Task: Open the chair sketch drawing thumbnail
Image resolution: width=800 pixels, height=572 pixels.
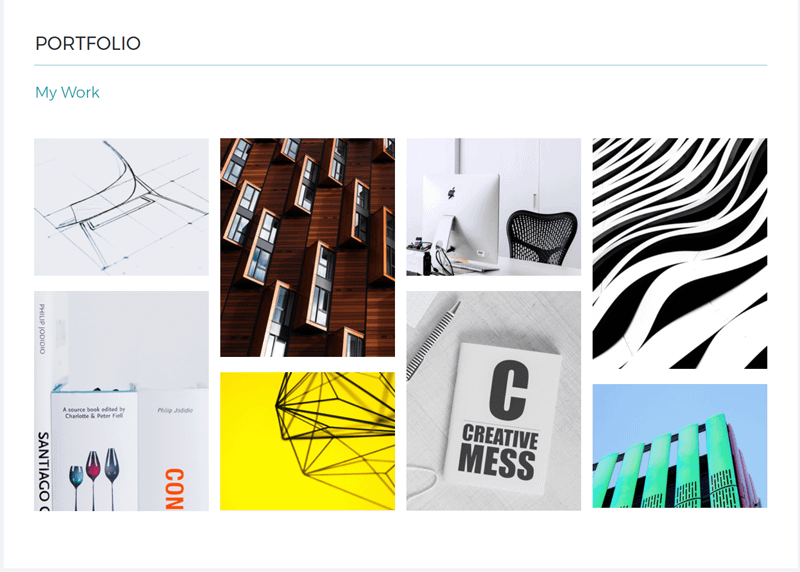Action: coord(121,207)
